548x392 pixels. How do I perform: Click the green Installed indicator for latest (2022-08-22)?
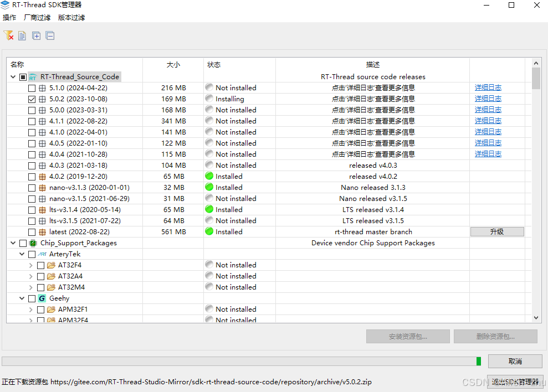point(209,231)
